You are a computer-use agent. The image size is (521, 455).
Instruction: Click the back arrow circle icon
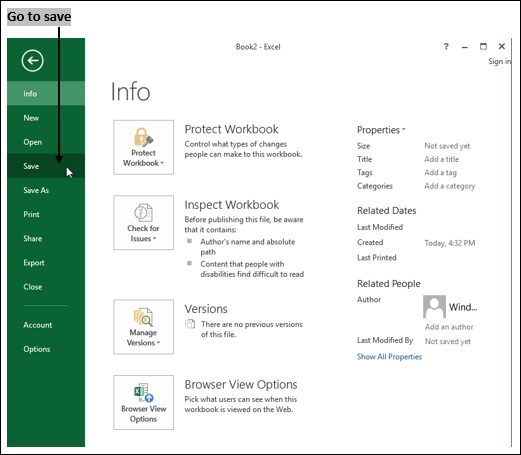click(32, 61)
